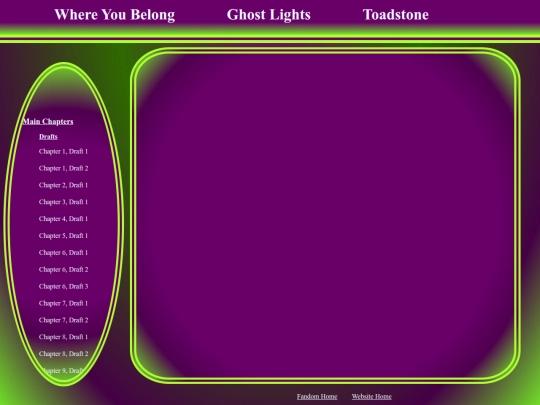This screenshot has height=405, width=540.
Task: Open the Toadstone heading link
Action: (396, 15)
